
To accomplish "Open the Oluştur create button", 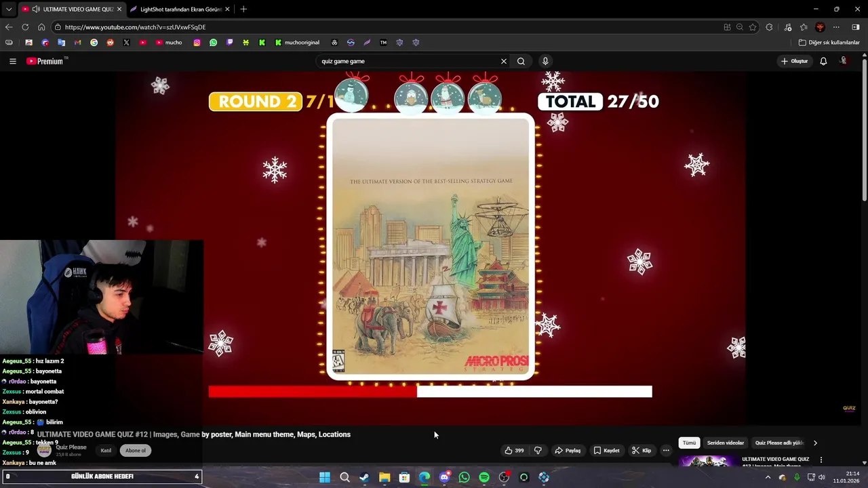I will pyautogui.click(x=794, y=61).
